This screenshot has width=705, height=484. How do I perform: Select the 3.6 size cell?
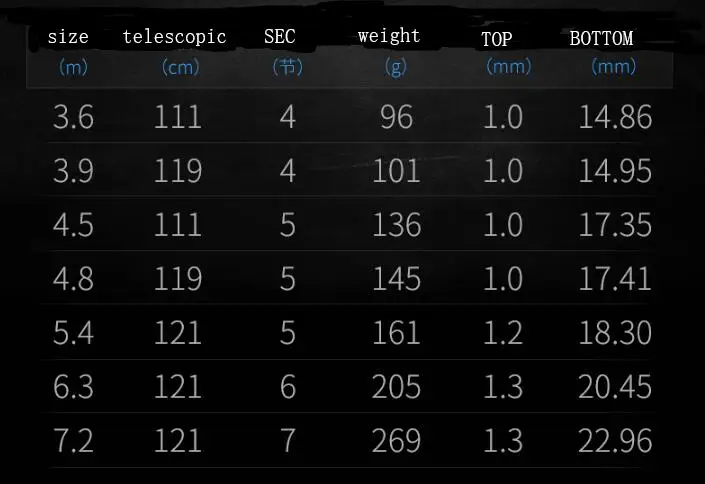click(x=73, y=117)
